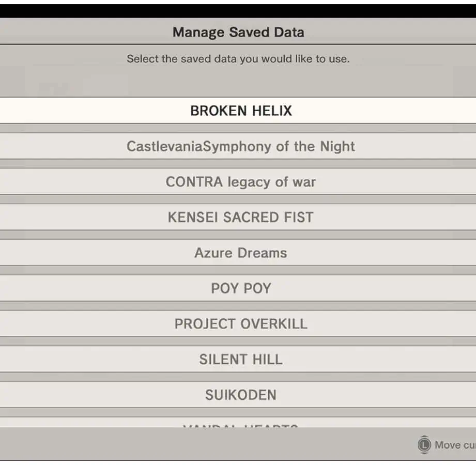Image resolution: width=476 pixels, height=465 pixels.
Task: Select the BROKEN HELIX saved data
Action: tap(241, 111)
